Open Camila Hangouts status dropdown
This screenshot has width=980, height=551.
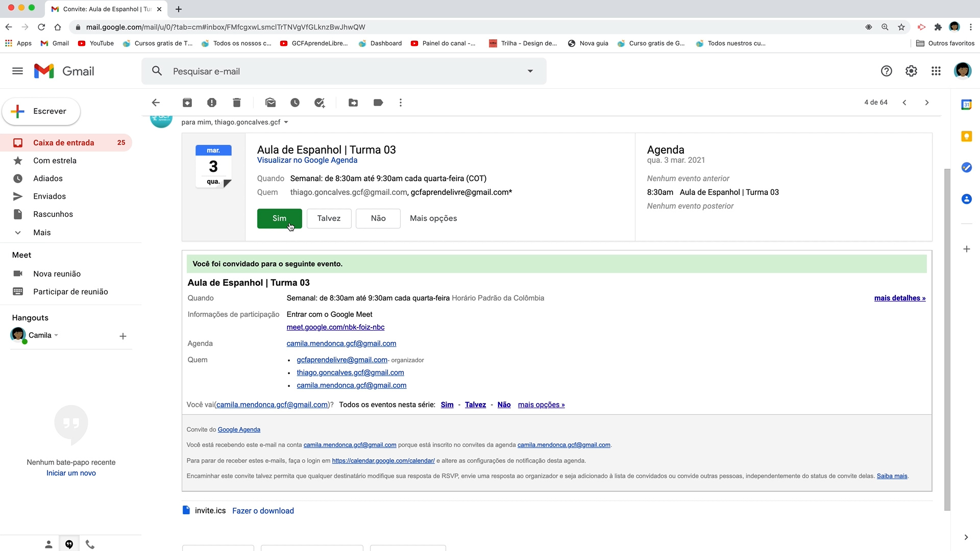pyautogui.click(x=56, y=336)
